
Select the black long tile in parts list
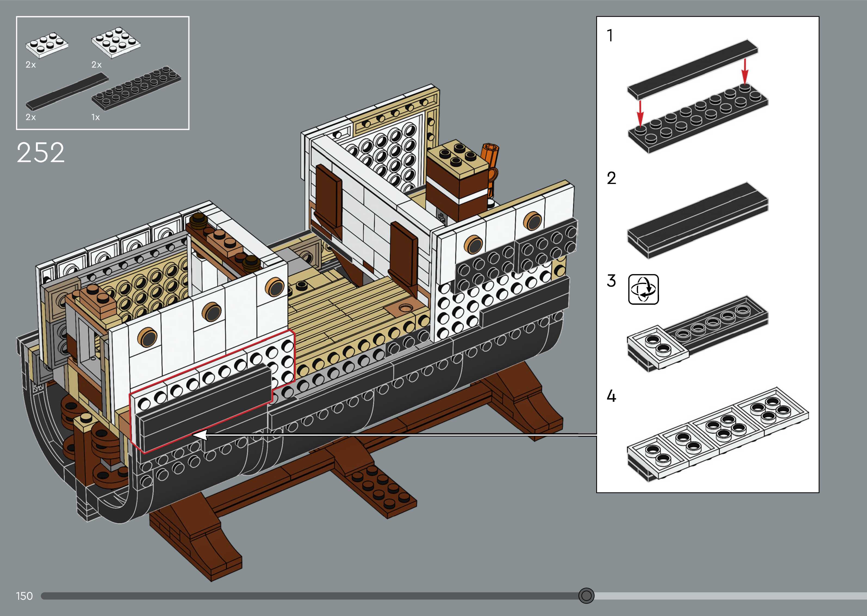click(67, 92)
